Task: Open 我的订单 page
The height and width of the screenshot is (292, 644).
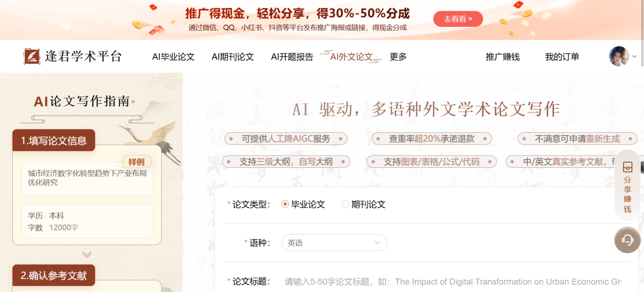Action: pos(562,57)
